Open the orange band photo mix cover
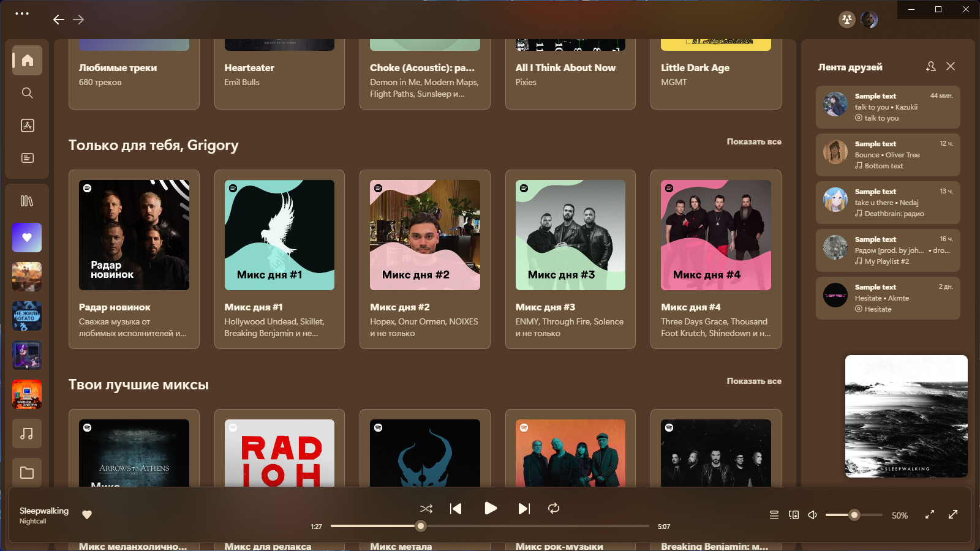This screenshot has height=551, width=980. pyautogui.click(x=570, y=453)
